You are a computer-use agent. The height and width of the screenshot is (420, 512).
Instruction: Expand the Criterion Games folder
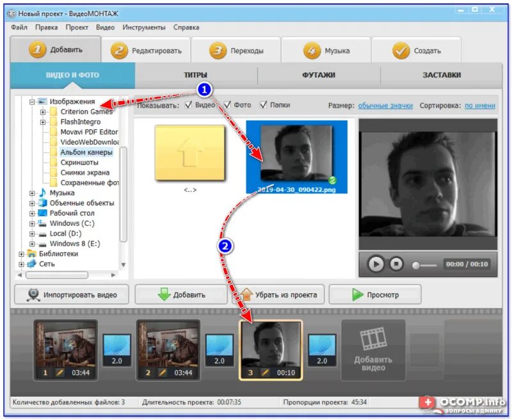(x=43, y=112)
